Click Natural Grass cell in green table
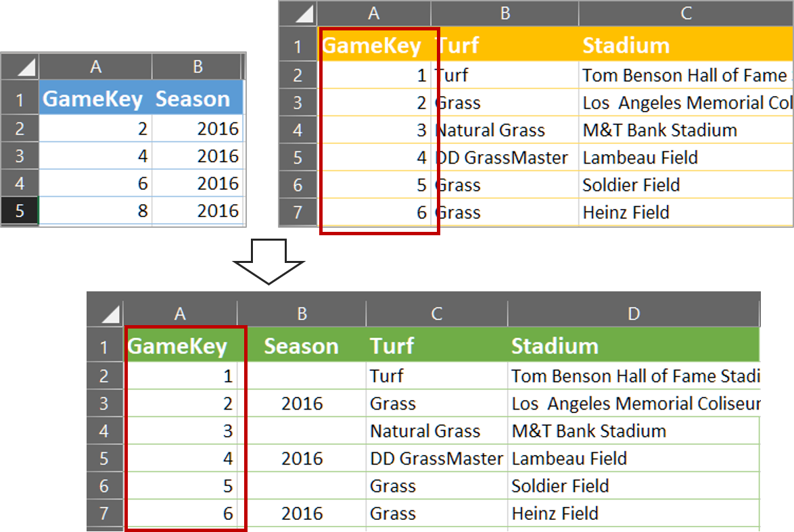Screen dimensions: 794x532 [x=436, y=431]
